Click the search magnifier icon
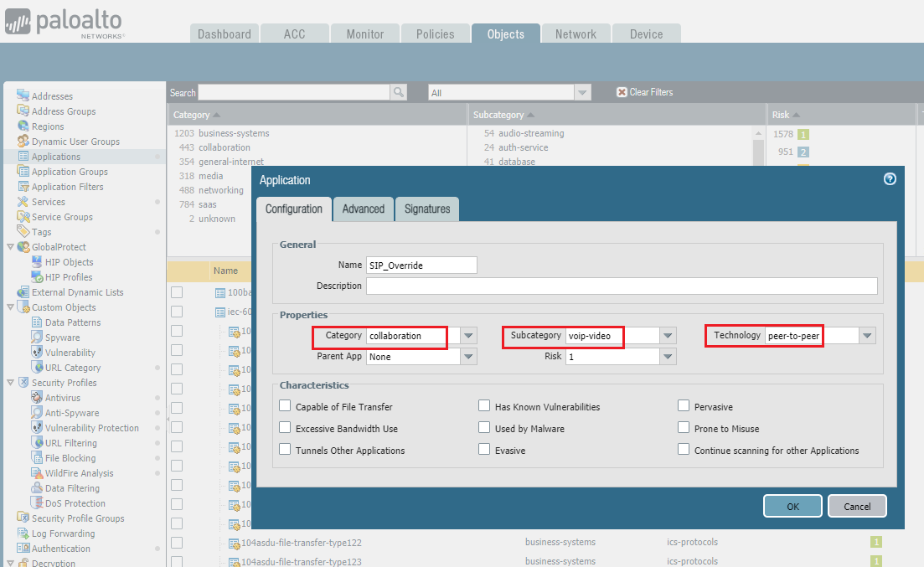Viewport: 924px width, 567px height. point(399,92)
